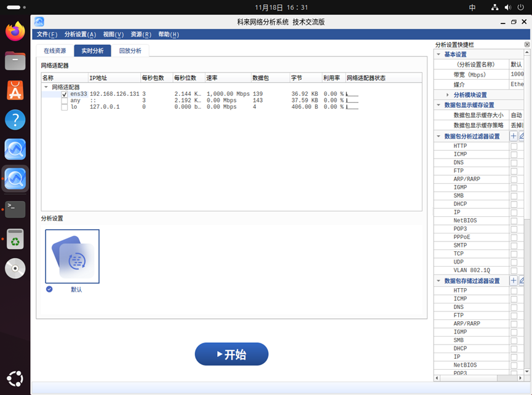This screenshot has width=532, height=395.
Task: Collapse the 基本设置 section
Action: [x=439, y=54]
